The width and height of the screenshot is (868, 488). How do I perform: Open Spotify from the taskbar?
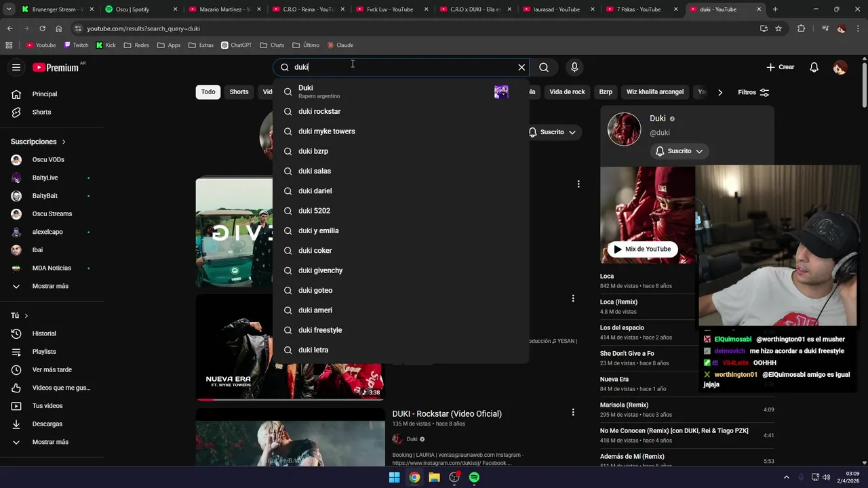(x=474, y=477)
